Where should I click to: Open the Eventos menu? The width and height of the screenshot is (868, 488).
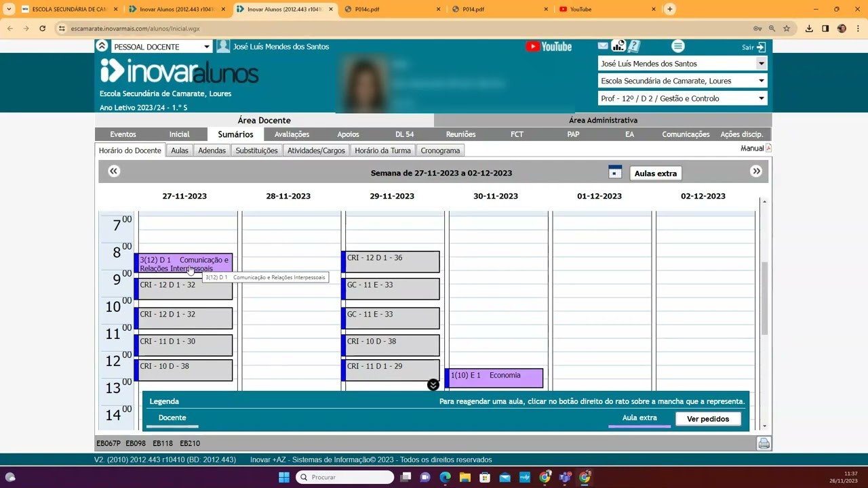(123, 134)
